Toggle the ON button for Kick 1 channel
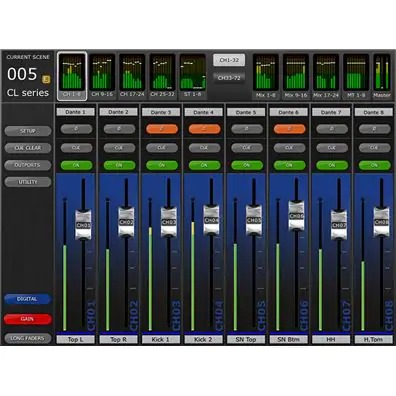The image size is (396, 396). [162, 165]
